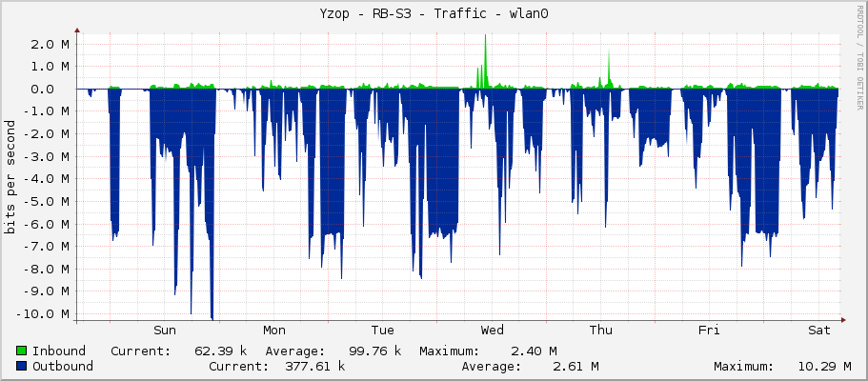
Task: Click the '1.0 M' y-axis label
Action: point(50,67)
